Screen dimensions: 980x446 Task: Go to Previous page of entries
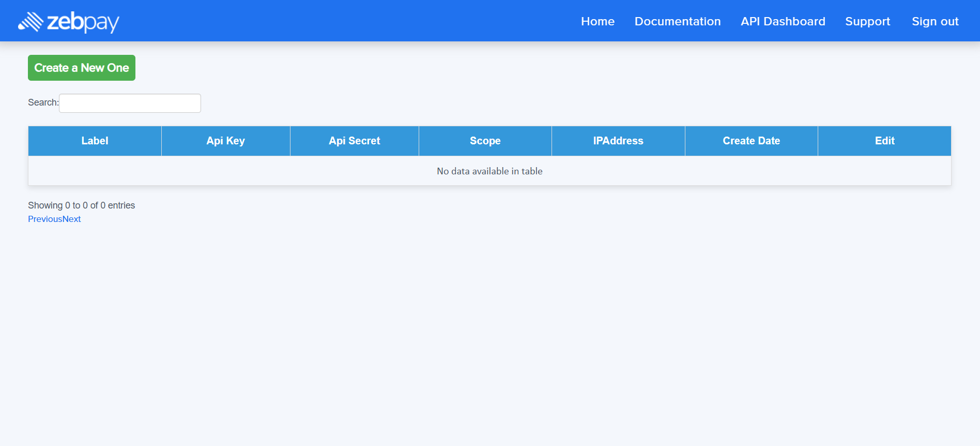click(x=45, y=219)
